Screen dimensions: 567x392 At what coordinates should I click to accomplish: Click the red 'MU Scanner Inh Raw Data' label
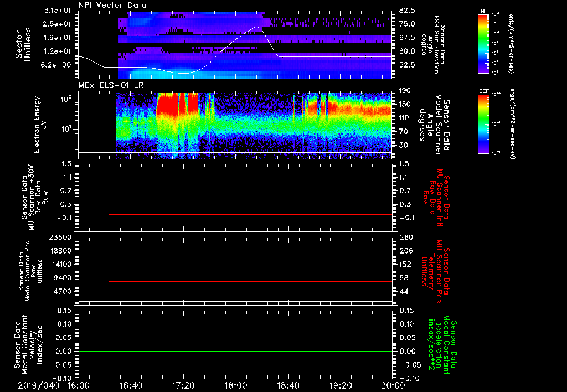click(436, 198)
